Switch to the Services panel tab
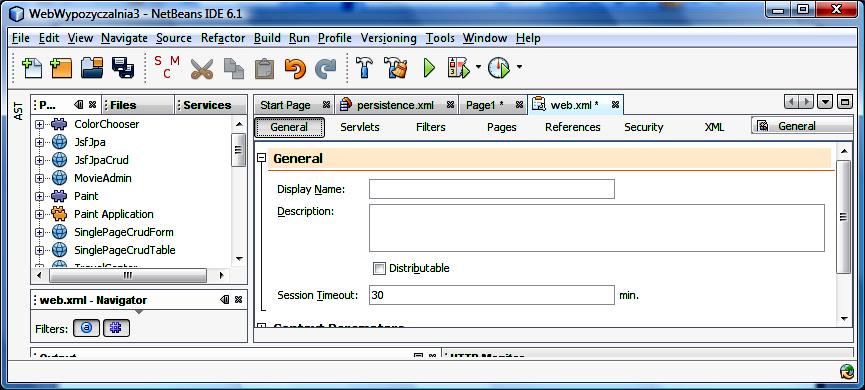The width and height of the screenshot is (865, 390). pyautogui.click(x=210, y=105)
